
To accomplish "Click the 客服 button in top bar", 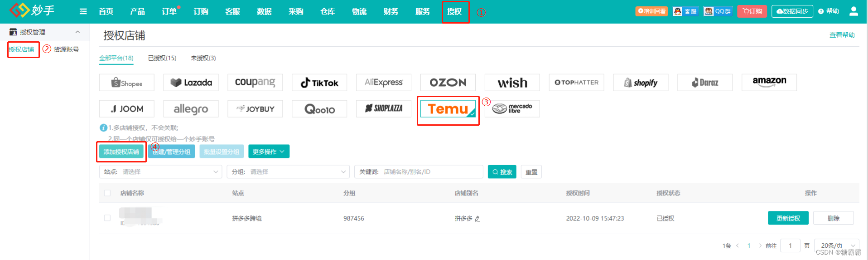I will 685,11.
